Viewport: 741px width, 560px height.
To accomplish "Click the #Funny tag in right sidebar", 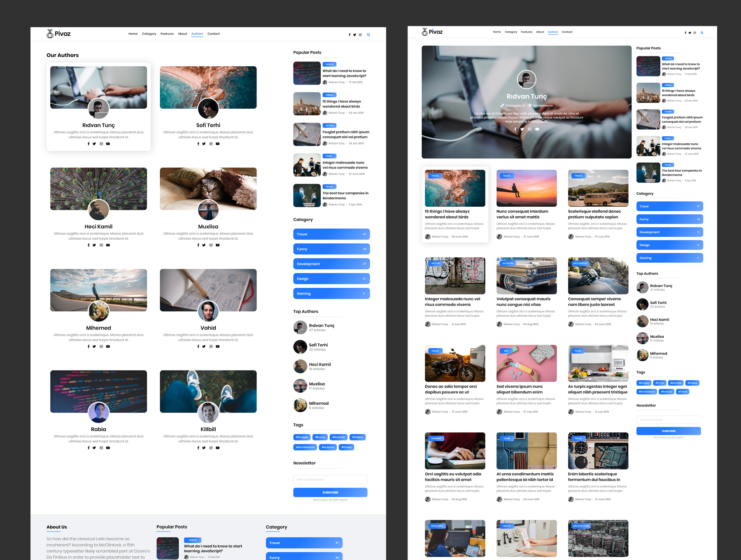I will pyautogui.click(x=660, y=383).
